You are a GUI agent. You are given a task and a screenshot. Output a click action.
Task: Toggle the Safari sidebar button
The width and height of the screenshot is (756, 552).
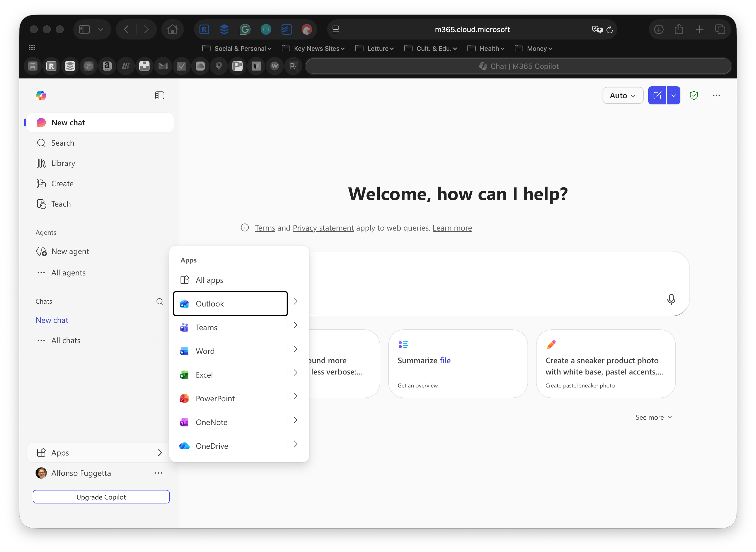pyautogui.click(x=84, y=29)
